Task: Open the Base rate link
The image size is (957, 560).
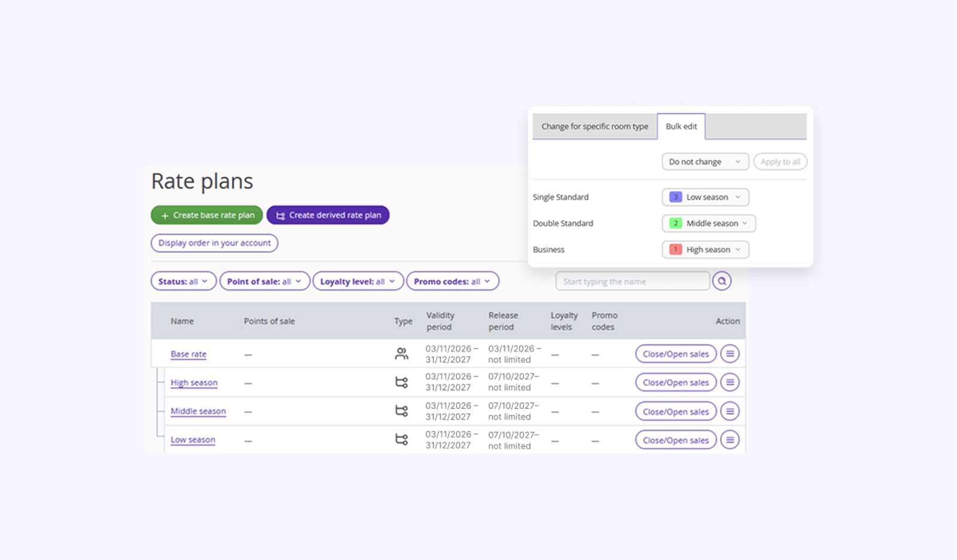Action: point(188,354)
